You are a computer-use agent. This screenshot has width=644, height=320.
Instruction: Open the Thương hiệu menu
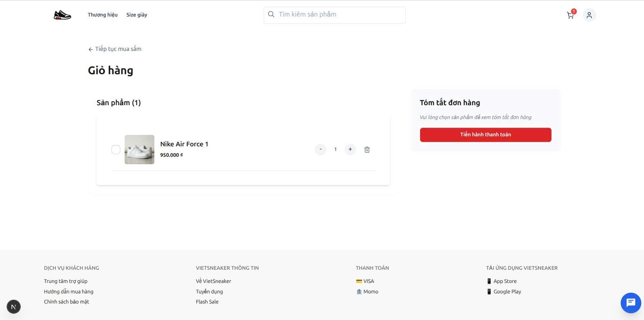click(103, 15)
